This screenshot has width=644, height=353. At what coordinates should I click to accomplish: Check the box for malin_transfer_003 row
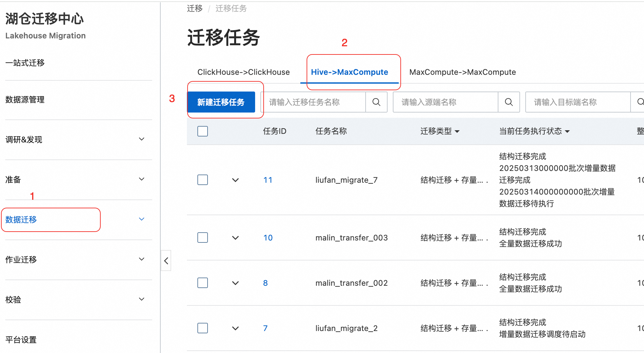click(203, 238)
